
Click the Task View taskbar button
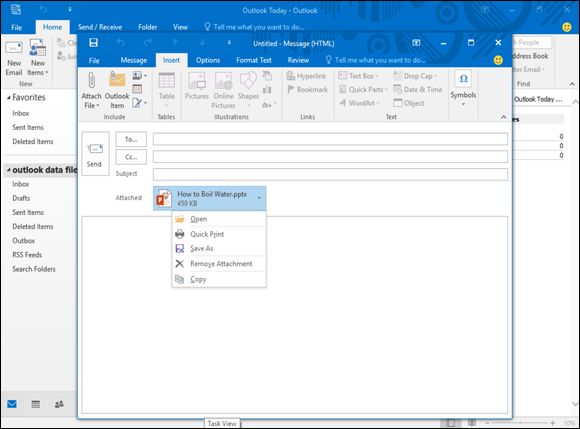tap(222, 423)
